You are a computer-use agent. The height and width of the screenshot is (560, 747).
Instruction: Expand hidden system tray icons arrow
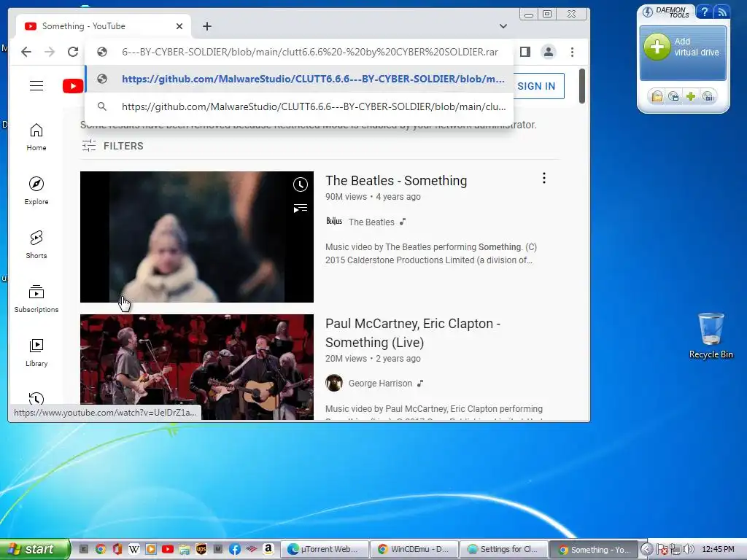coord(646,549)
